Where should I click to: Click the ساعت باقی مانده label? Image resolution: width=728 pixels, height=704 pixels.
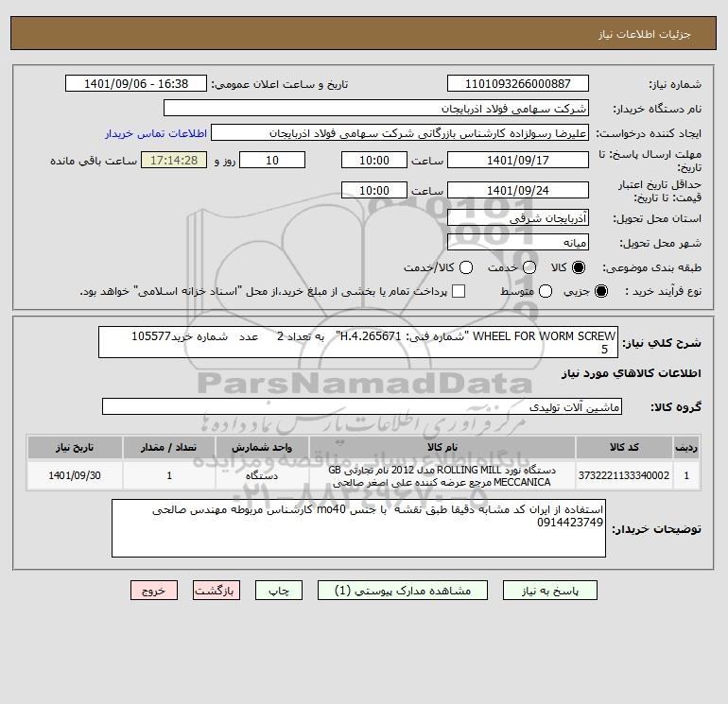(x=94, y=161)
